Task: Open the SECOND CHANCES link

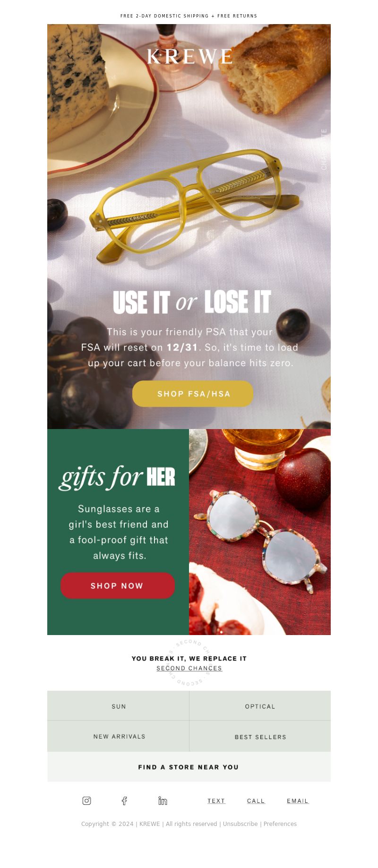Action: click(189, 668)
